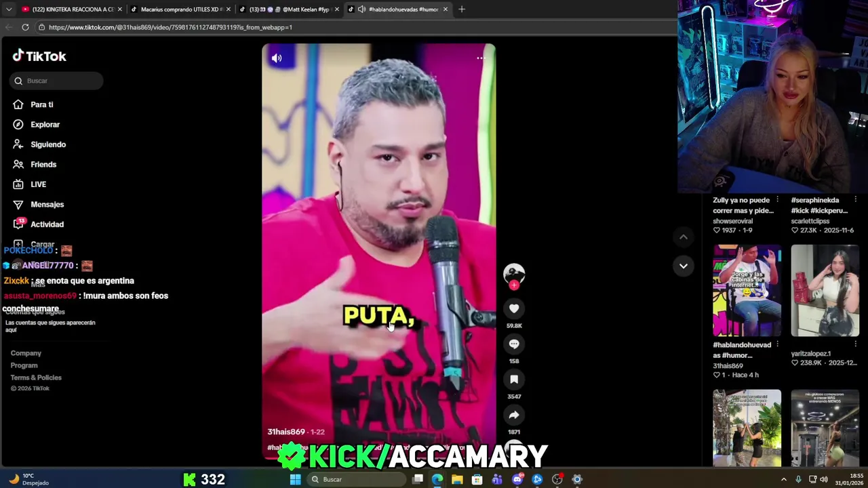The image size is (868, 488).
Task: Click the browser address bar URL
Action: (x=170, y=27)
